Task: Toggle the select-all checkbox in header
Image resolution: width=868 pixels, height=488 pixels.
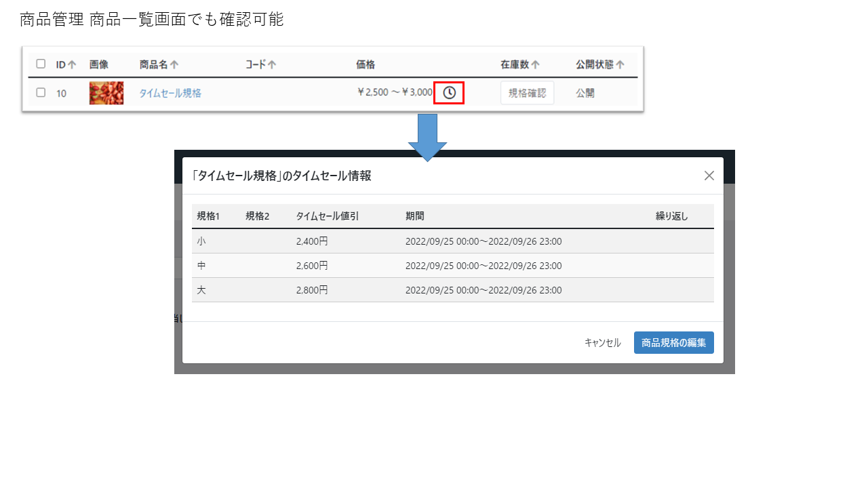Action: (41, 64)
